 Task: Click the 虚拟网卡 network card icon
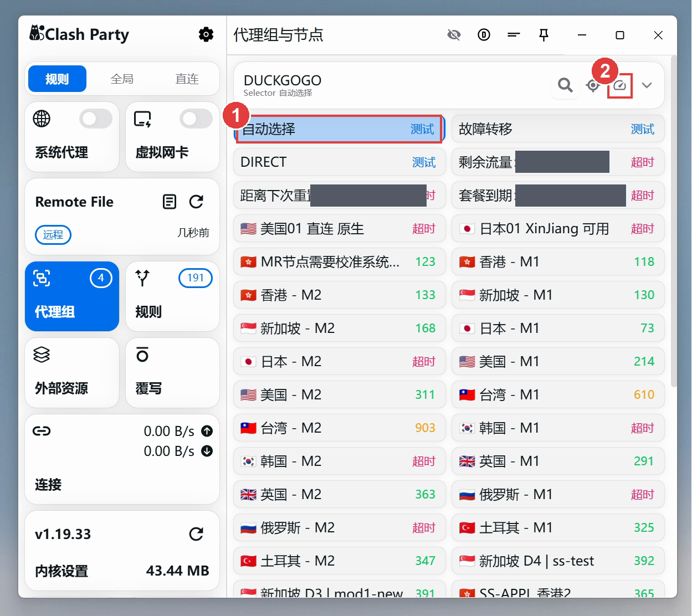pyautogui.click(x=142, y=119)
